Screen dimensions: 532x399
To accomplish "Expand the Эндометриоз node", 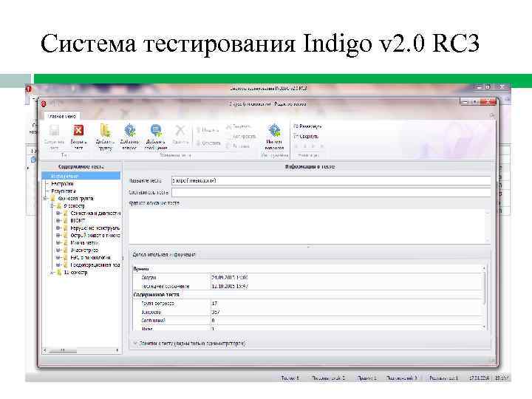I will 58,250.
